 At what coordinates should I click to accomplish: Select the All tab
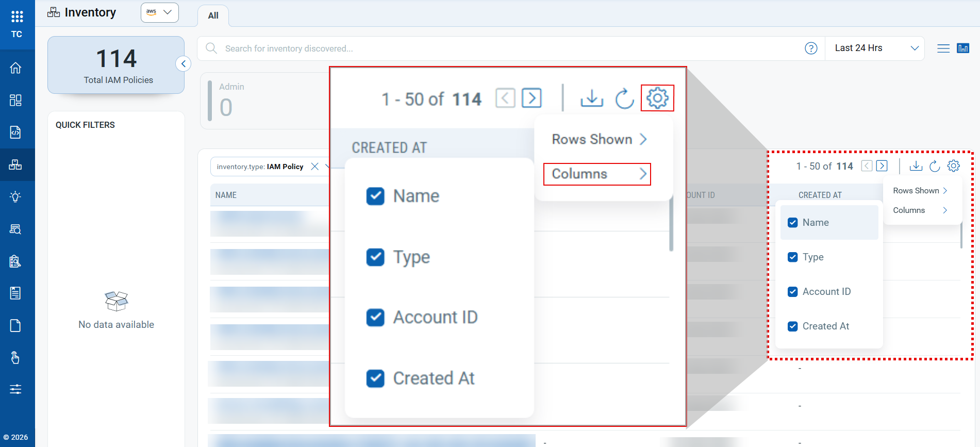point(213,16)
